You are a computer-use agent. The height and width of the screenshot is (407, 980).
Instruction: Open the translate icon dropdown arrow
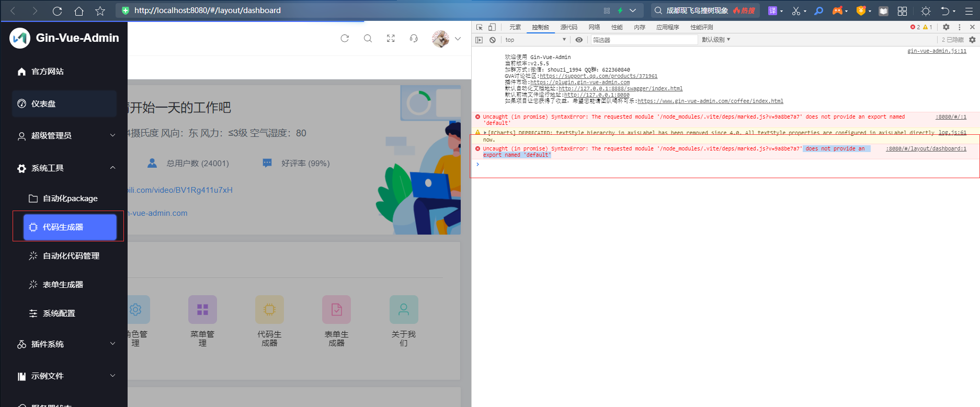[x=781, y=11]
